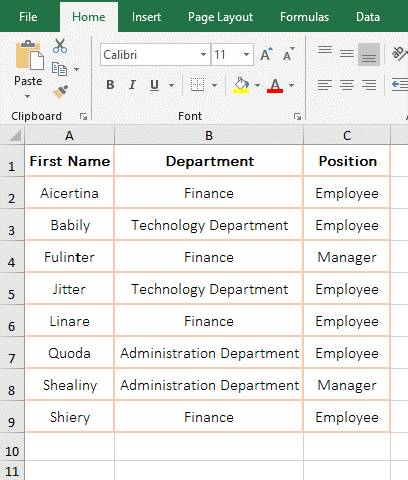Activate the Format Painter brush
Screen dimensions: 408x480
[60, 92]
